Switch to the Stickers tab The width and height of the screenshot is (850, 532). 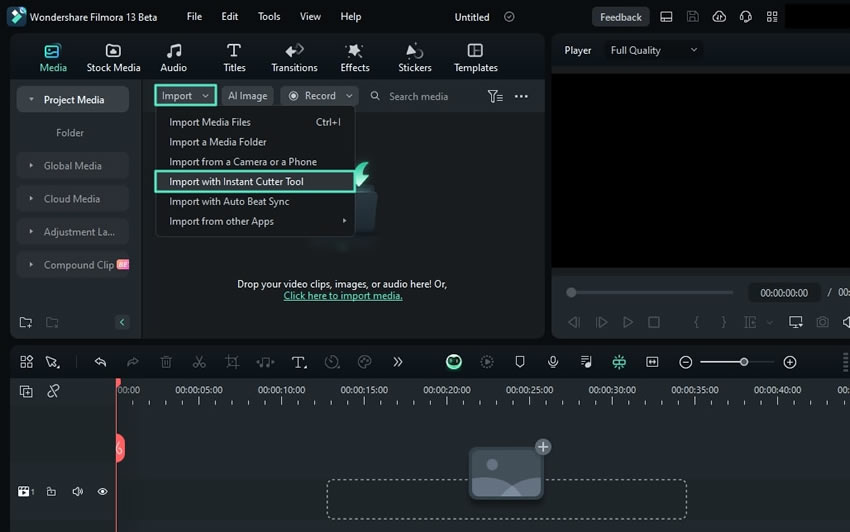415,58
